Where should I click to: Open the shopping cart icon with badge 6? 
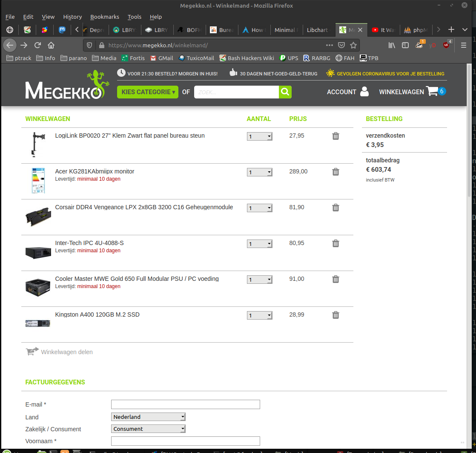436,91
